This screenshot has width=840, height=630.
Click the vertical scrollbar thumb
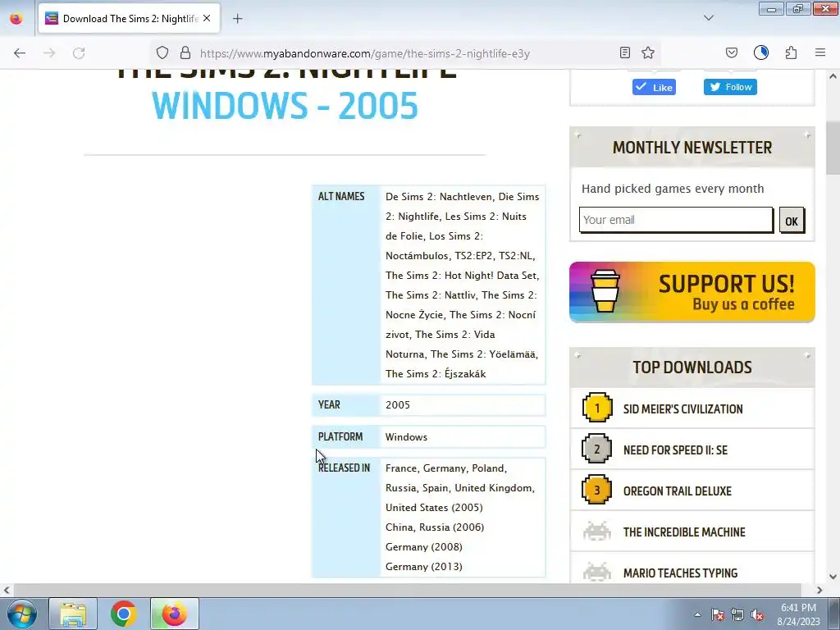click(x=833, y=148)
